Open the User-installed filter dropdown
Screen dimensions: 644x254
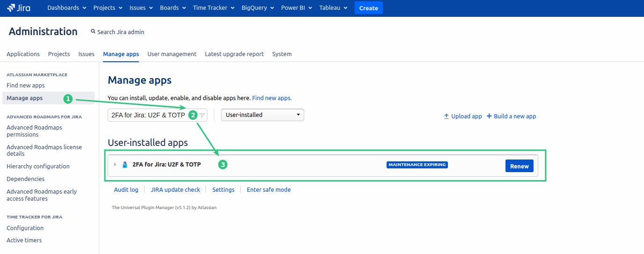click(262, 115)
